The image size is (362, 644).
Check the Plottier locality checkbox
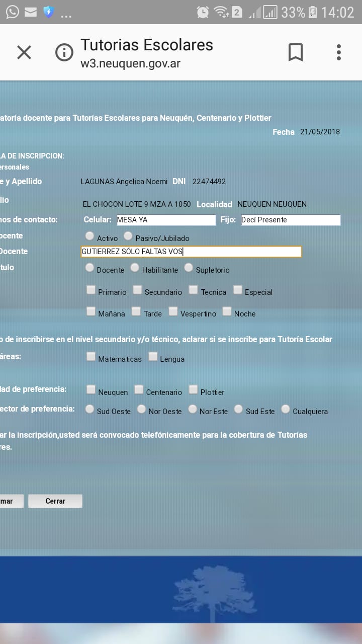(193, 389)
